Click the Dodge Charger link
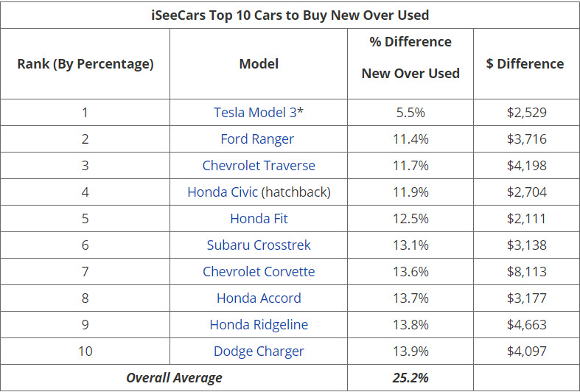The height and width of the screenshot is (392, 580). point(259,351)
